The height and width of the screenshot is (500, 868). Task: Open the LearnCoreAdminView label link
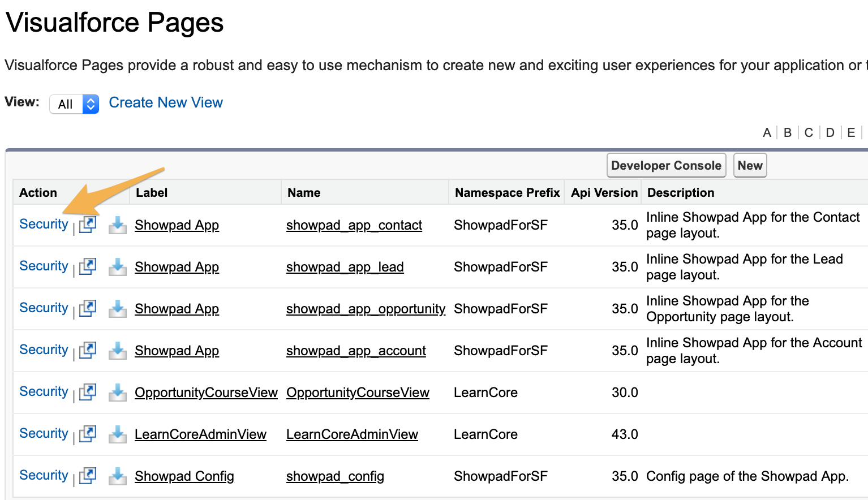[200, 434]
